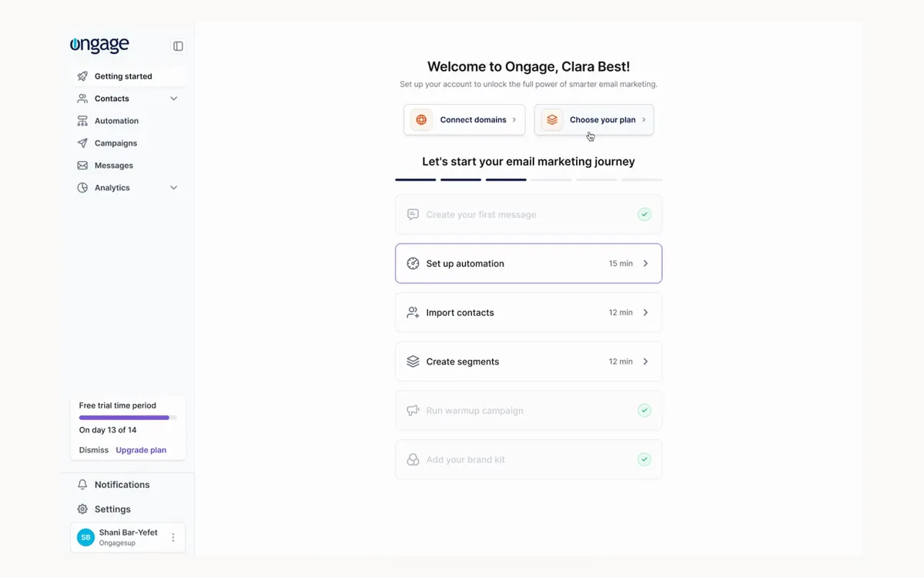Open the Import contacts step
The width and height of the screenshot is (924, 578).
coord(528,313)
